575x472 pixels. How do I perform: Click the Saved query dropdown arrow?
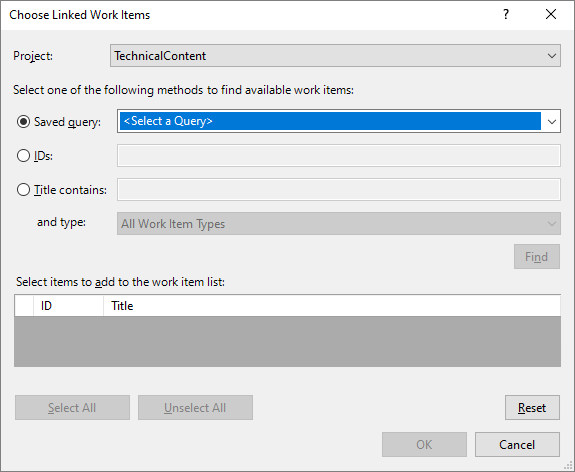coord(552,121)
